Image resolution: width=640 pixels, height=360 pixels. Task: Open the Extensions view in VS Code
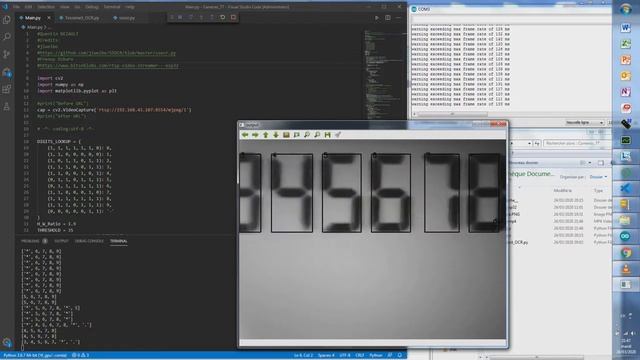click(x=7, y=89)
